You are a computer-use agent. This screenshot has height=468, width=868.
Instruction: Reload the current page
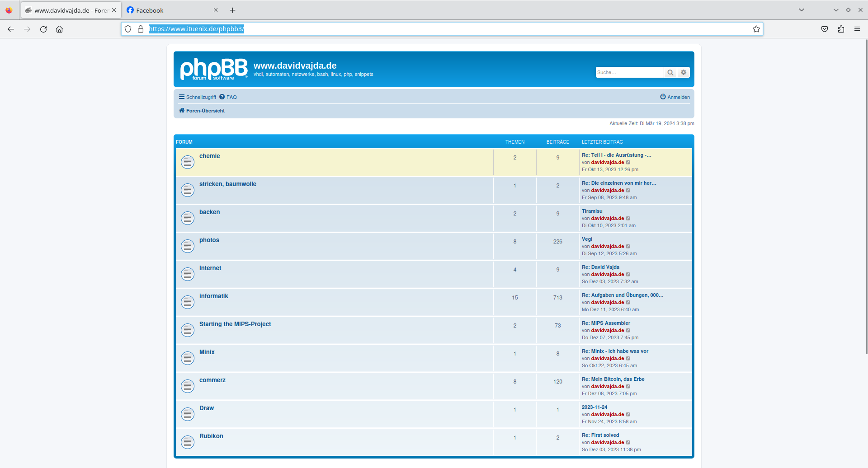pos(43,29)
